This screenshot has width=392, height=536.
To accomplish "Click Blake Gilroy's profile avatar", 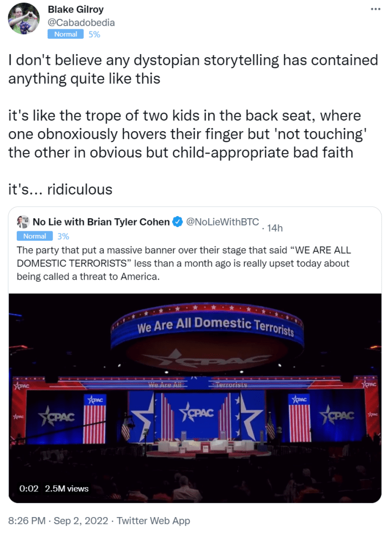I will tap(24, 19).
